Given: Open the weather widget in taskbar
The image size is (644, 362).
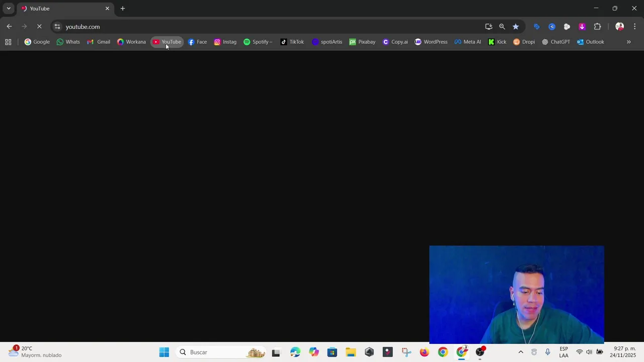Looking at the screenshot, I should click(x=35, y=352).
